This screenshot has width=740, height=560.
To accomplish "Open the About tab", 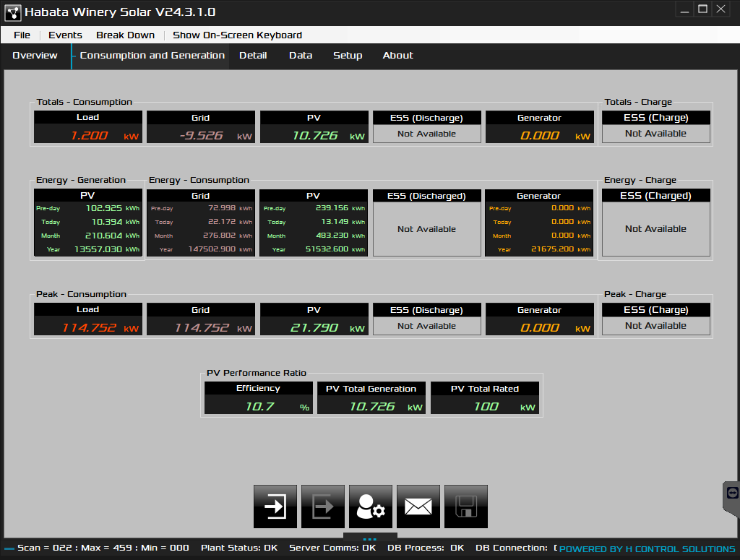I will tap(398, 55).
